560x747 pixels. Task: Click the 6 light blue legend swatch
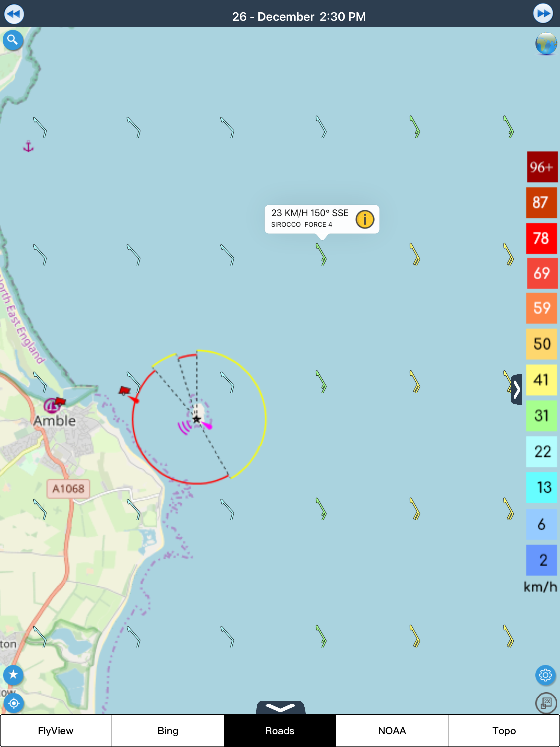click(541, 524)
